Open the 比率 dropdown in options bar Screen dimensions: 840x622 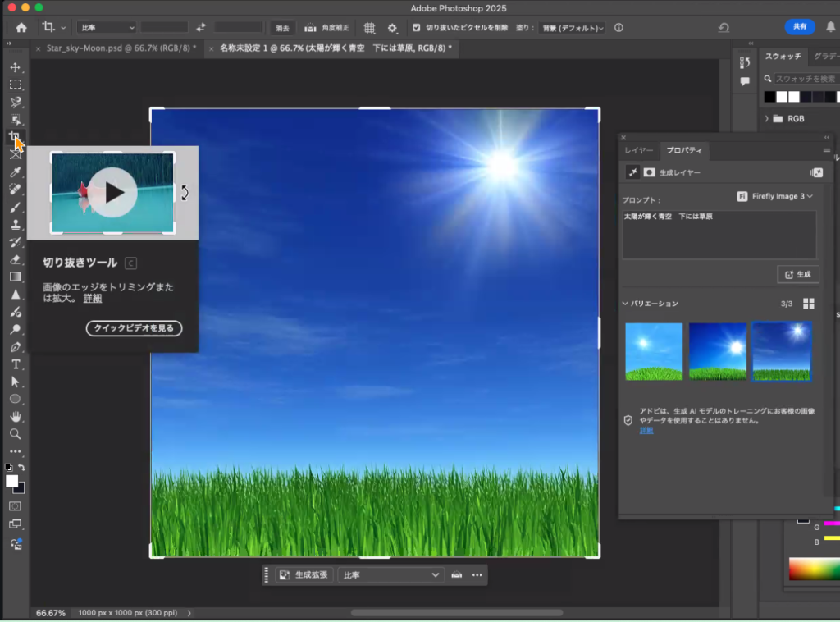coord(107,27)
